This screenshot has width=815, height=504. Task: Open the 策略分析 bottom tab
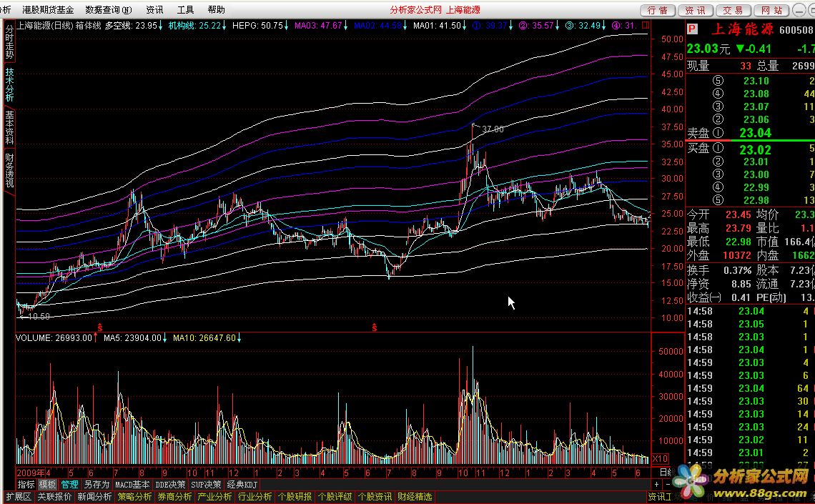tap(134, 497)
